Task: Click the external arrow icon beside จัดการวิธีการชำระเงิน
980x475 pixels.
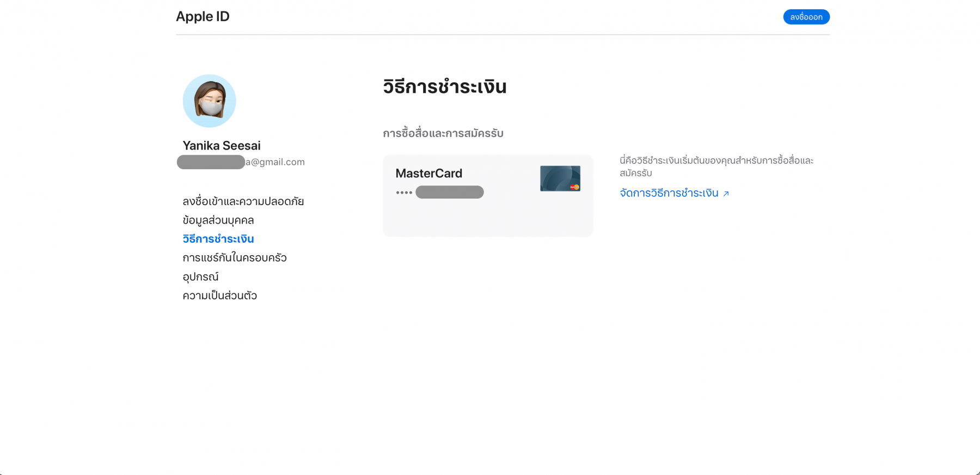Action: tap(726, 194)
